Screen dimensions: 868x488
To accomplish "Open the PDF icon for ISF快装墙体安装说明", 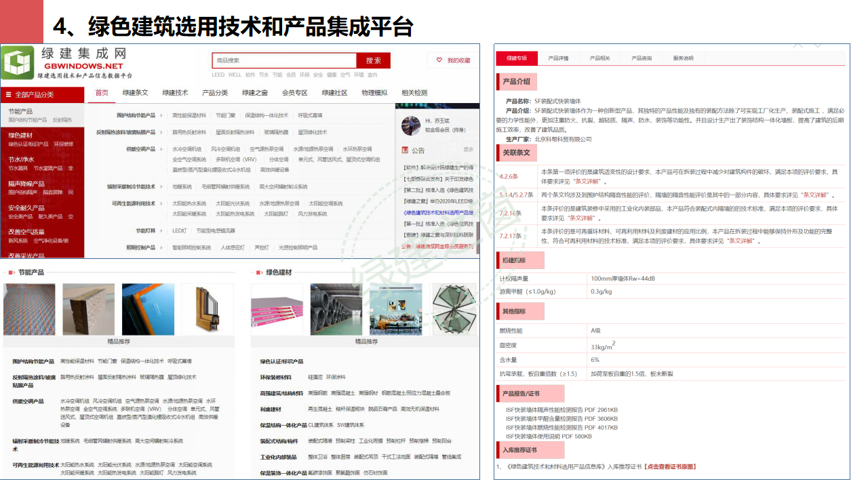I will pyautogui.click(x=566, y=436).
